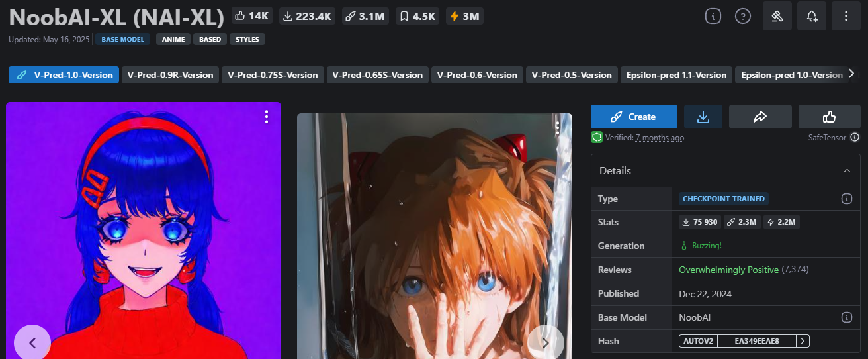
Task: Open the page three-dot options menu
Action: 846,17
